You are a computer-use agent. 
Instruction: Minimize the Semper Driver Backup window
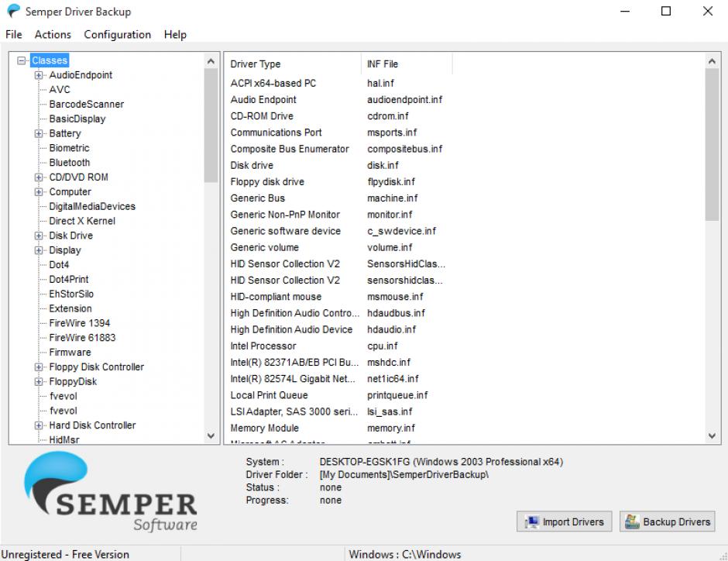625,11
